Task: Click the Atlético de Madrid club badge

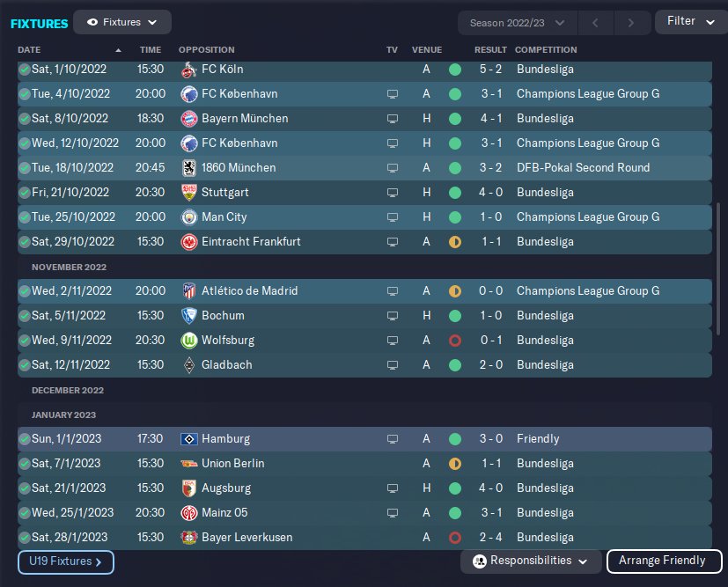Action: pyautogui.click(x=188, y=290)
